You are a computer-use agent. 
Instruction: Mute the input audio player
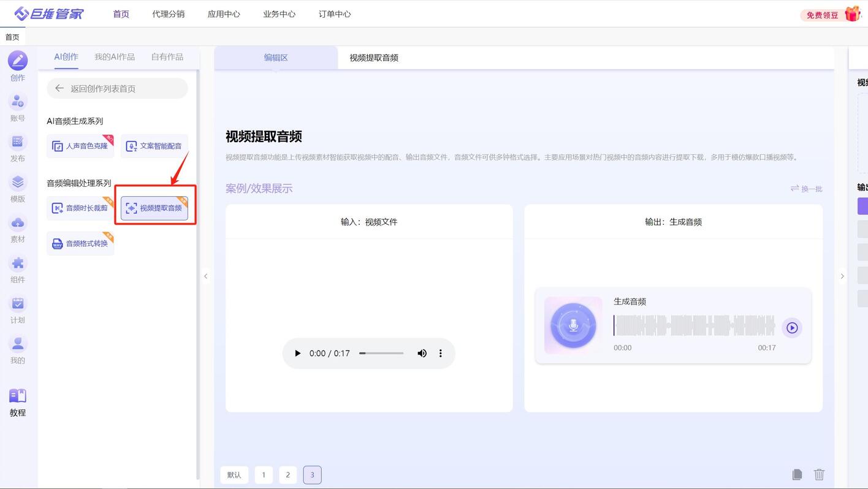(422, 353)
